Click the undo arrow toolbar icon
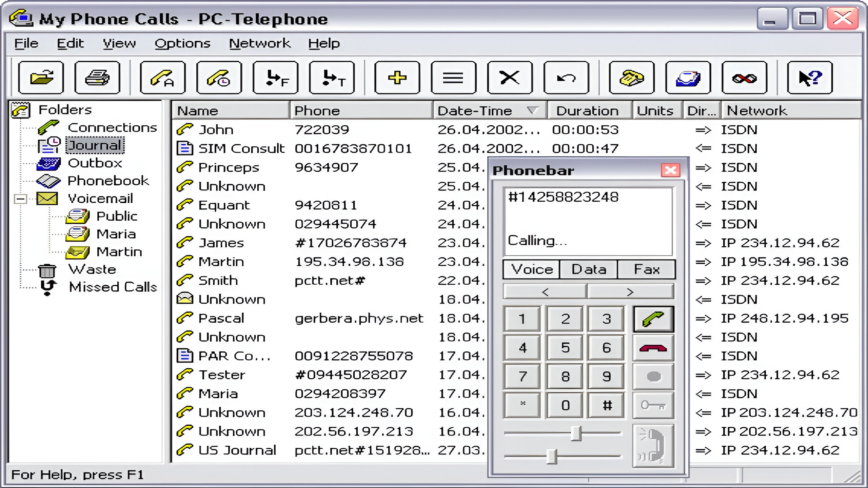The height and width of the screenshot is (488, 868). pyautogui.click(x=566, y=78)
